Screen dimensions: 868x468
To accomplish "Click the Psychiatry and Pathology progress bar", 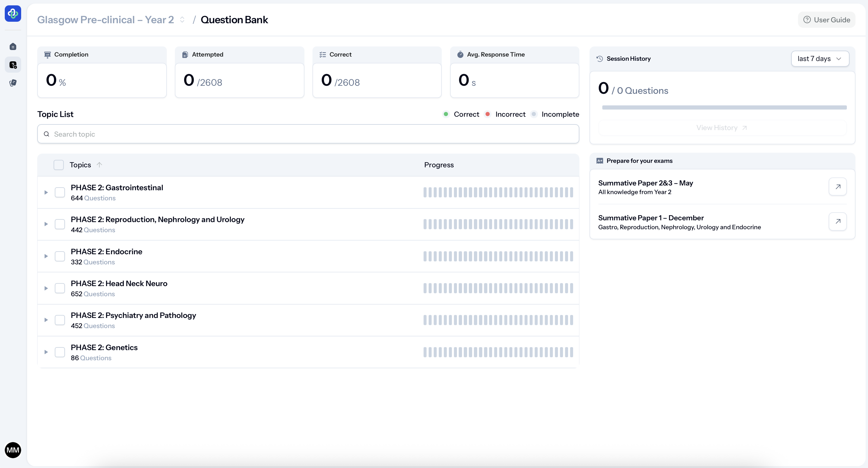I will 498,320.
